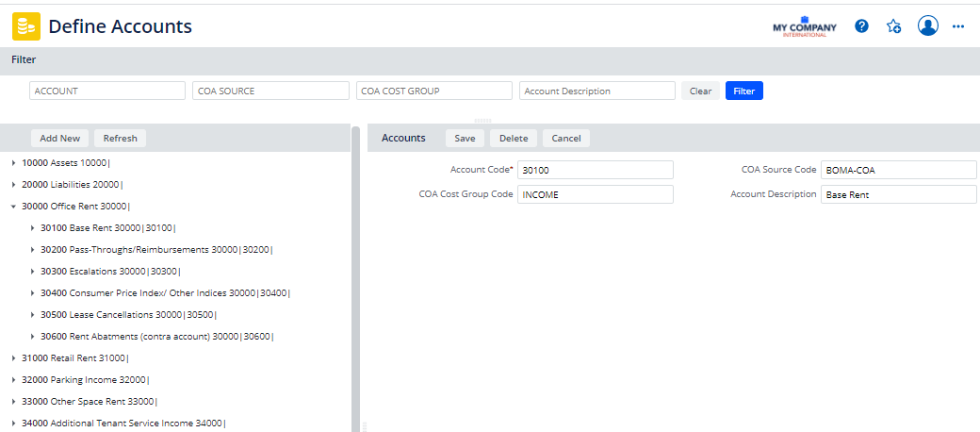
Task: Delete the current account
Action: point(514,139)
